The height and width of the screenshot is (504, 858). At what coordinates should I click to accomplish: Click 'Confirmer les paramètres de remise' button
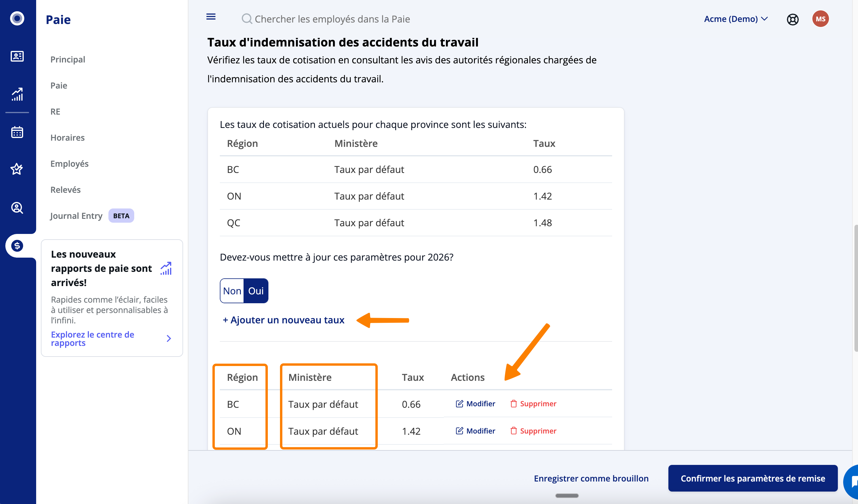coord(753,478)
